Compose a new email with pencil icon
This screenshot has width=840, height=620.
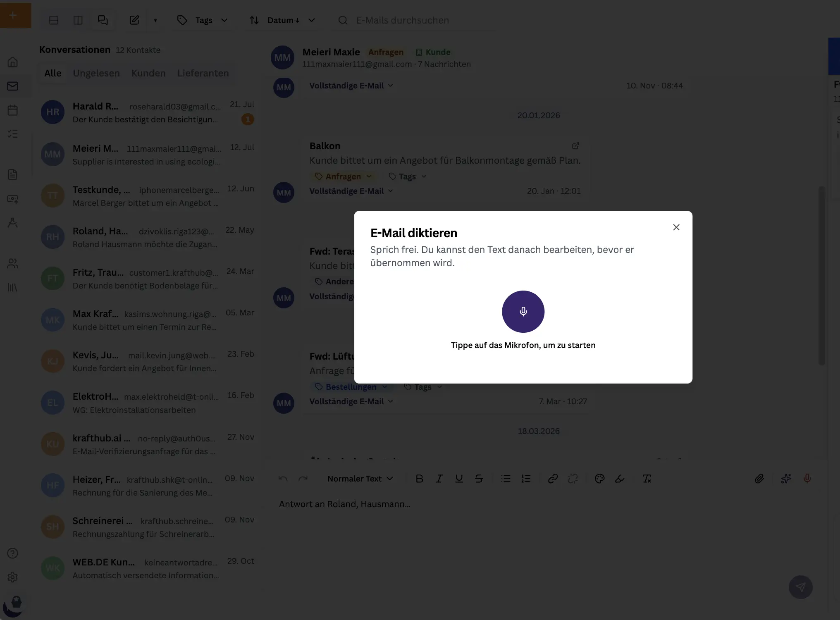pos(134,20)
